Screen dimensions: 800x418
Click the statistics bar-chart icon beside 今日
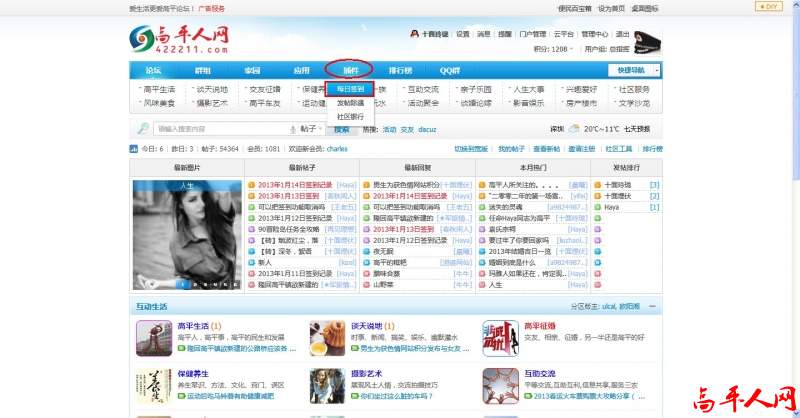tap(134, 149)
